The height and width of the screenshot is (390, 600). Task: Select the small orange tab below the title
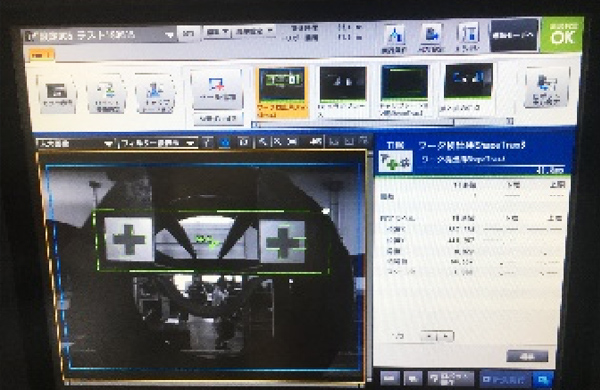41,55
